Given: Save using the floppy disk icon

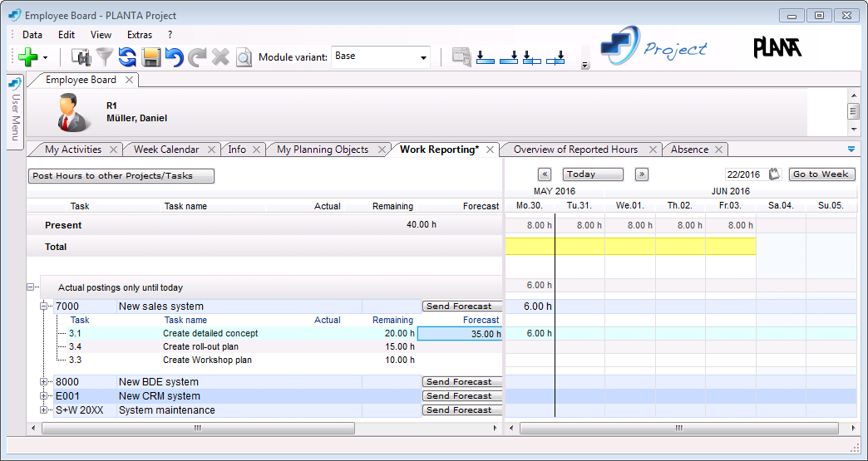Looking at the screenshot, I should [x=151, y=57].
